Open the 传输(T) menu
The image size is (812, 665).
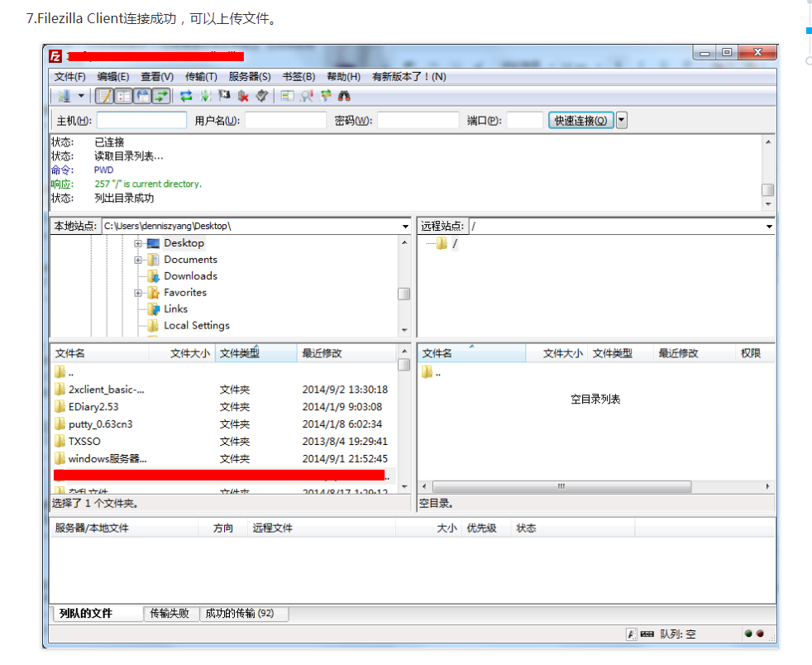pyautogui.click(x=201, y=77)
